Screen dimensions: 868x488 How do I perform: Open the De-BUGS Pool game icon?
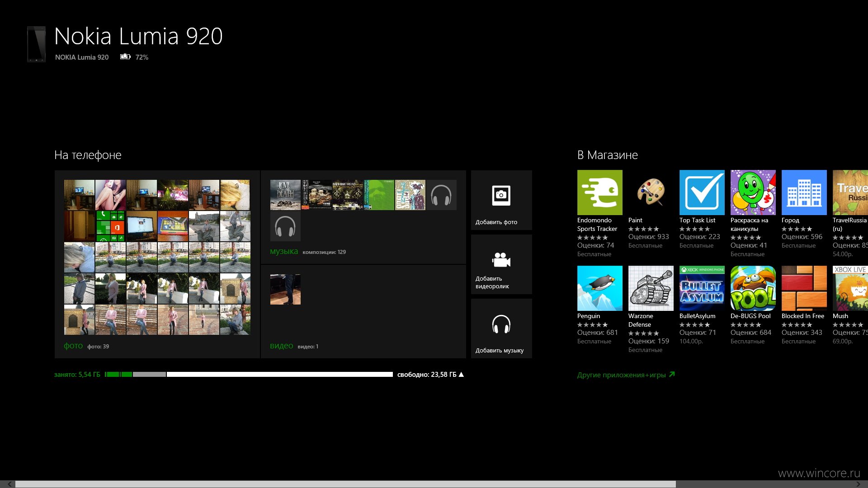coord(753,288)
